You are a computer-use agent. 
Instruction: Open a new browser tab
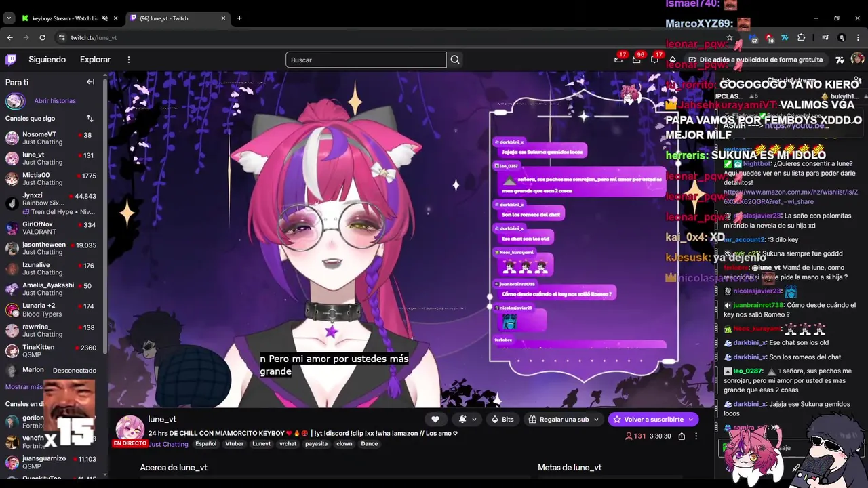pyautogui.click(x=239, y=18)
